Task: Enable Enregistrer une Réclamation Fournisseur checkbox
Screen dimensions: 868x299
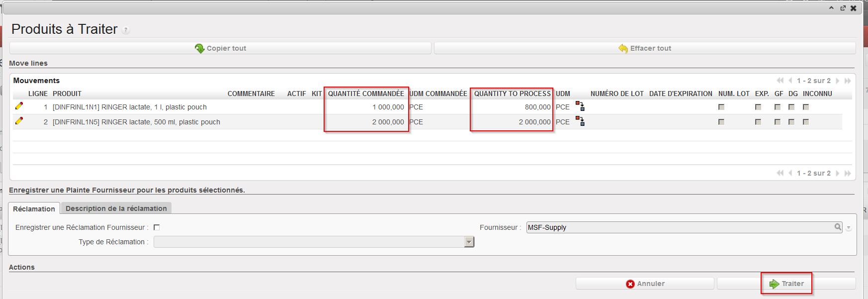Action: (x=157, y=227)
